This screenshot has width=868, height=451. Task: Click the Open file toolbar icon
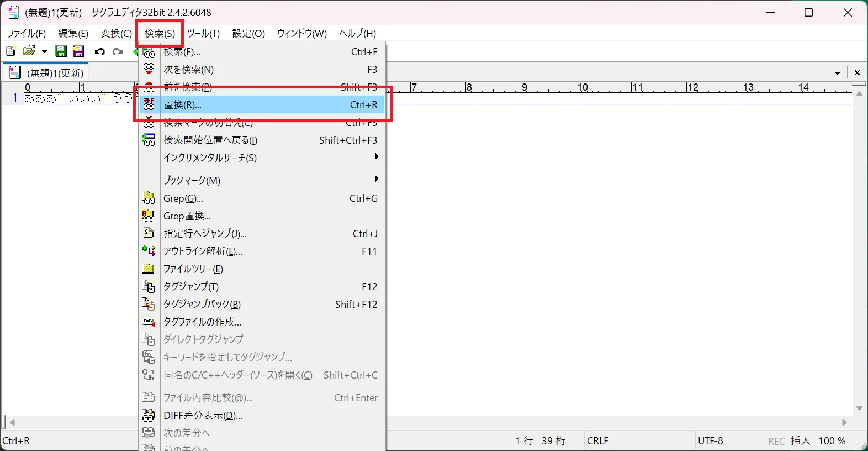(29, 51)
